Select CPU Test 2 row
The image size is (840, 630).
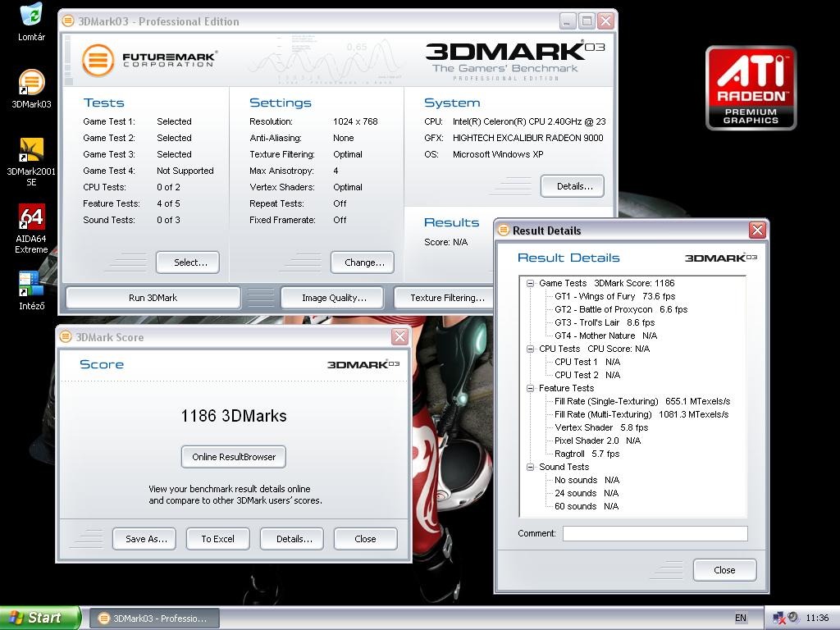[587, 375]
